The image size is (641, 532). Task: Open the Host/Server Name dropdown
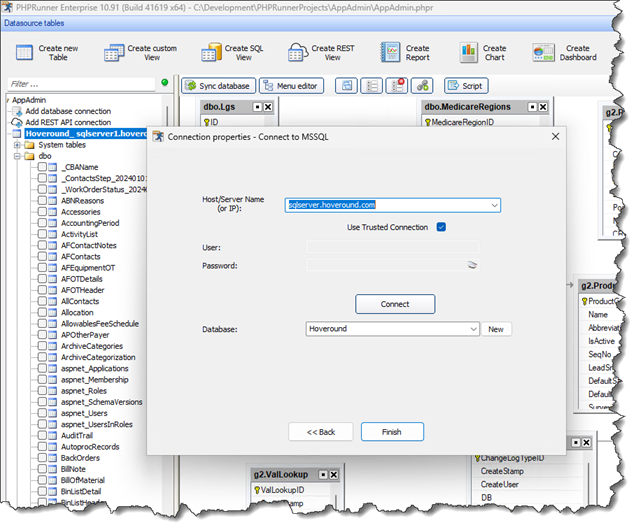[494, 205]
